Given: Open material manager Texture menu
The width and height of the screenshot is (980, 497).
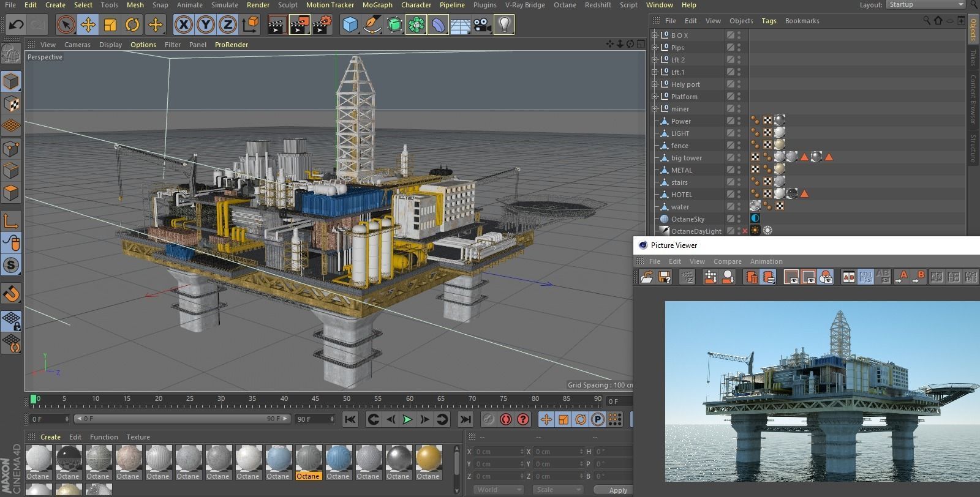Looking at the screenshot, I should tap(138, 437).
